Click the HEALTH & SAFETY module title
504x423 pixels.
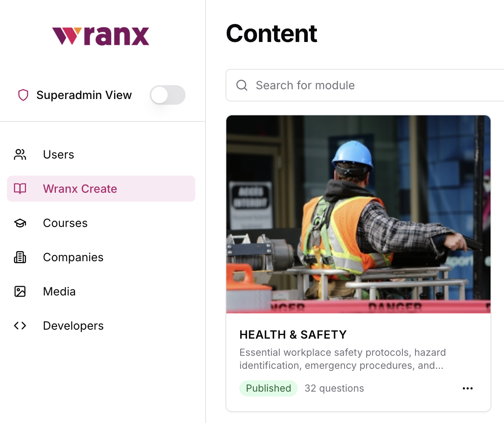click(x=293, y=335)
